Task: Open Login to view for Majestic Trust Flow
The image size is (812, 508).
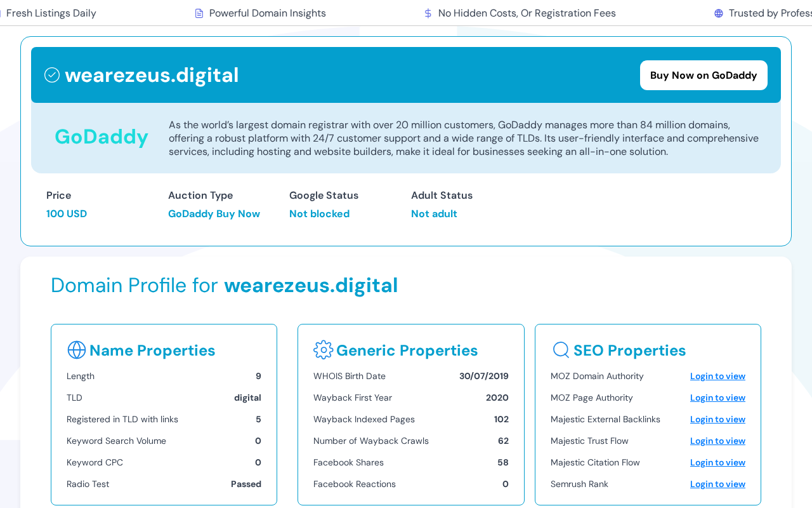Action: point(717,441)
